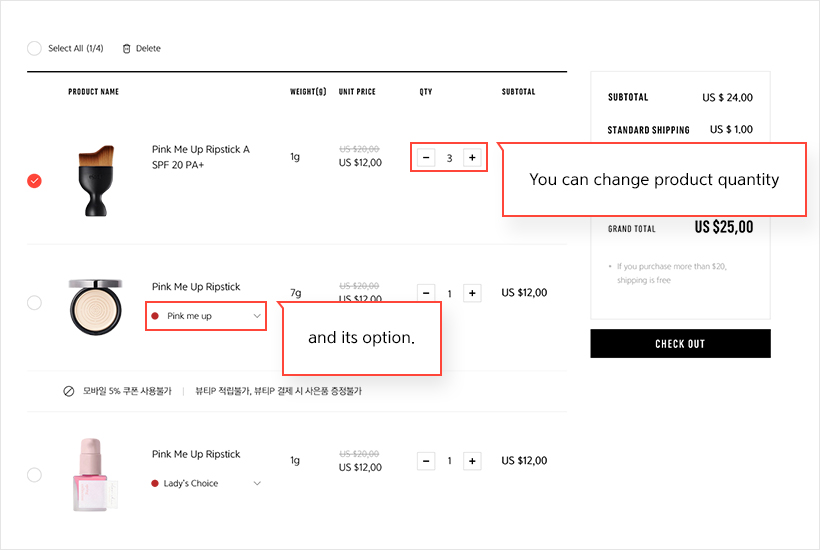Screen dimensions: 820x550
Task: Open the compact powder product thumbnail
Action: click(96, 307)
